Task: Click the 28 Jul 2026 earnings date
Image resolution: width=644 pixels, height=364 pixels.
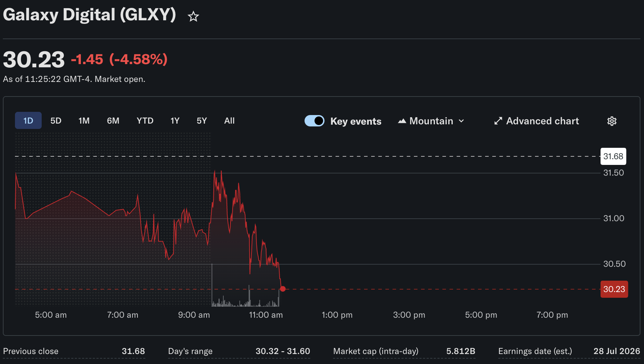Action: coord(617,351)
